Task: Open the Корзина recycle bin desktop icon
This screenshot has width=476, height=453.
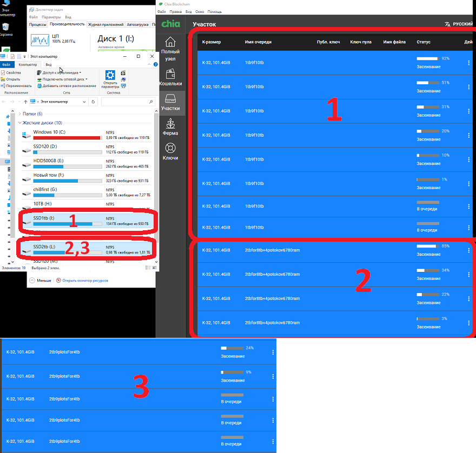Action: 6,29
